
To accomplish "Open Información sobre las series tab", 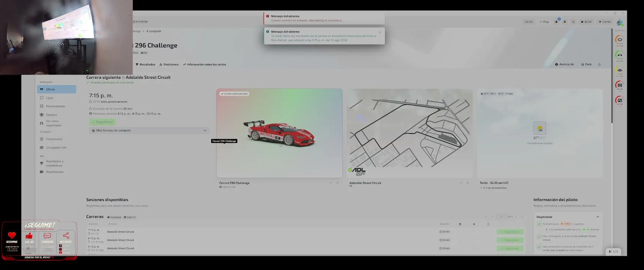I will (x=204, y=64).
